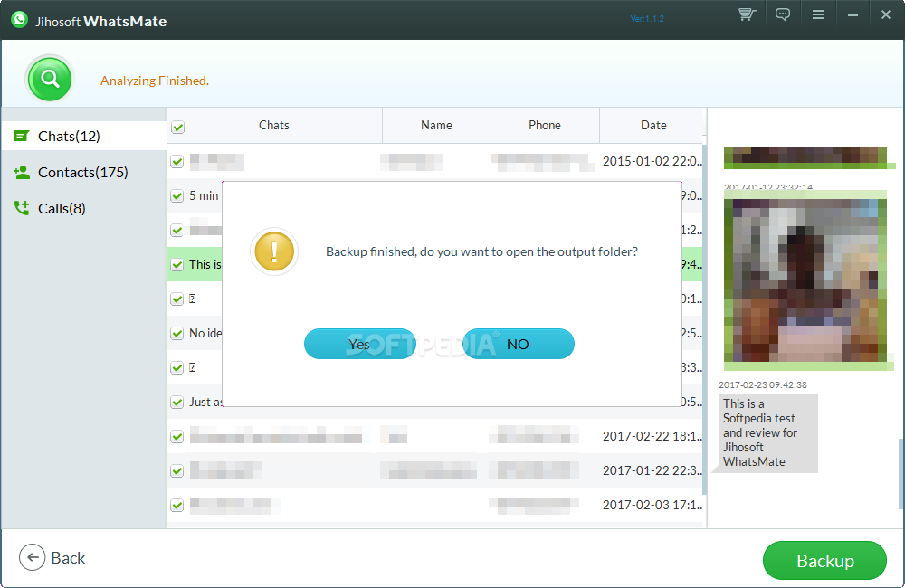This screenshot has width=905, height=588.
Task: Uncheck the 'No ide' chat checkbox
Action: click(177, 334)
